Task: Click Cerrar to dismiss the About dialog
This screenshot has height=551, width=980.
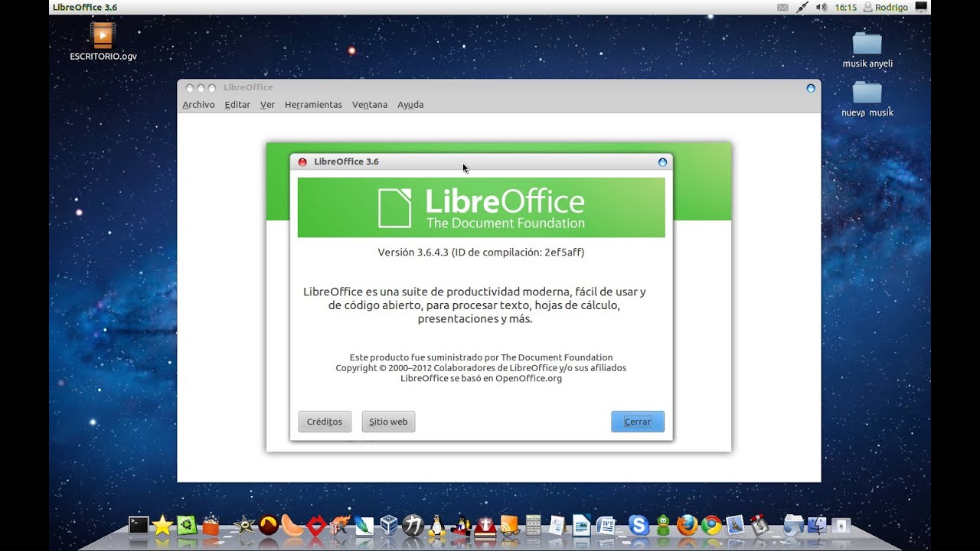Action: coord(638,422)
